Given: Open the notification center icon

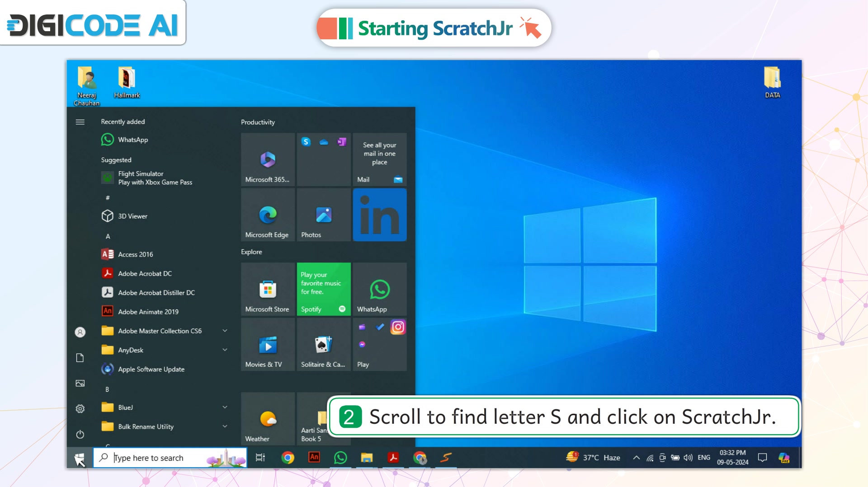Looking at the screenshot, I should click(x=762, y=458).
